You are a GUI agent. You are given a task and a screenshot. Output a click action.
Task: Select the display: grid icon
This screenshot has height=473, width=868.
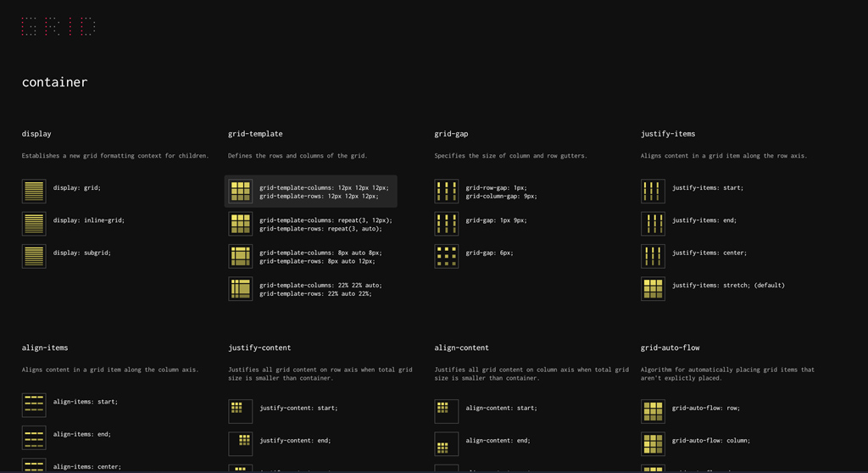coord(34,192)
